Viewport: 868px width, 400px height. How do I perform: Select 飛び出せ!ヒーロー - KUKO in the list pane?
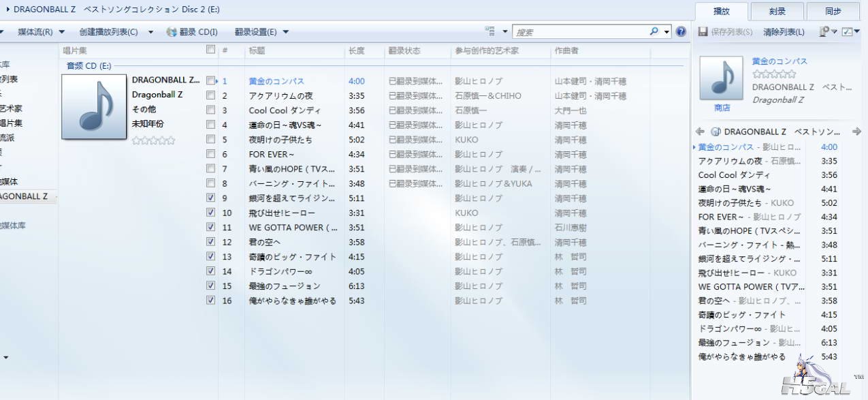point(748,273)
